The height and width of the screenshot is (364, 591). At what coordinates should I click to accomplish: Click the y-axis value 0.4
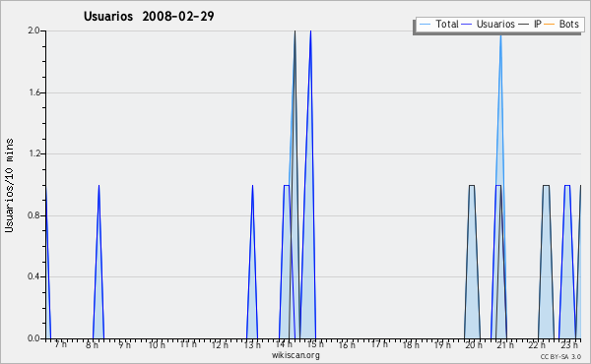tap(34, 276)
